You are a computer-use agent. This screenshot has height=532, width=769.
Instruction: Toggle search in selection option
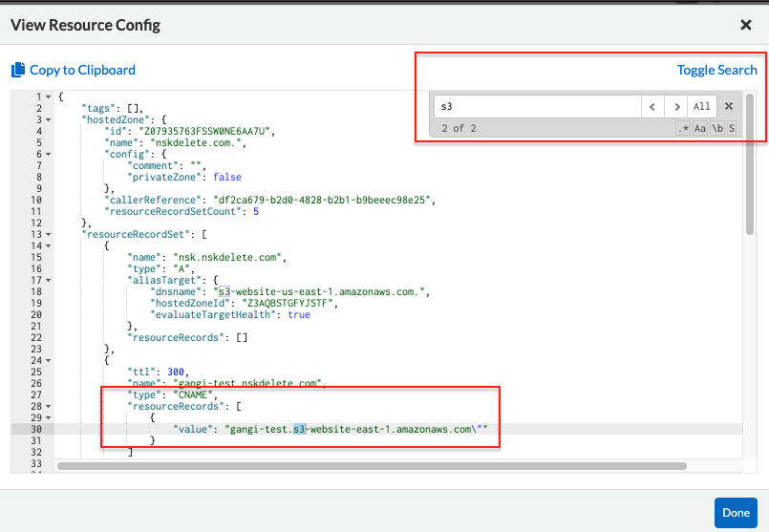[x=732, y=128]
